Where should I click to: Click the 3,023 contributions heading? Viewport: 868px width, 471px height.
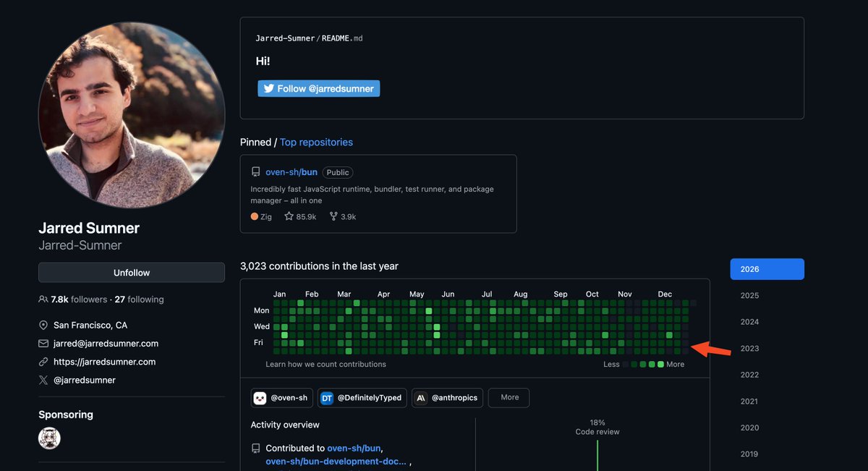click(319, 266)
